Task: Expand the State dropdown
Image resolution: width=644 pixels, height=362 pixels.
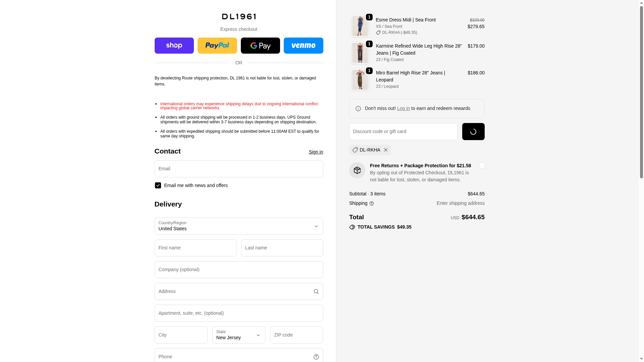Action: (x=238, y=335)
